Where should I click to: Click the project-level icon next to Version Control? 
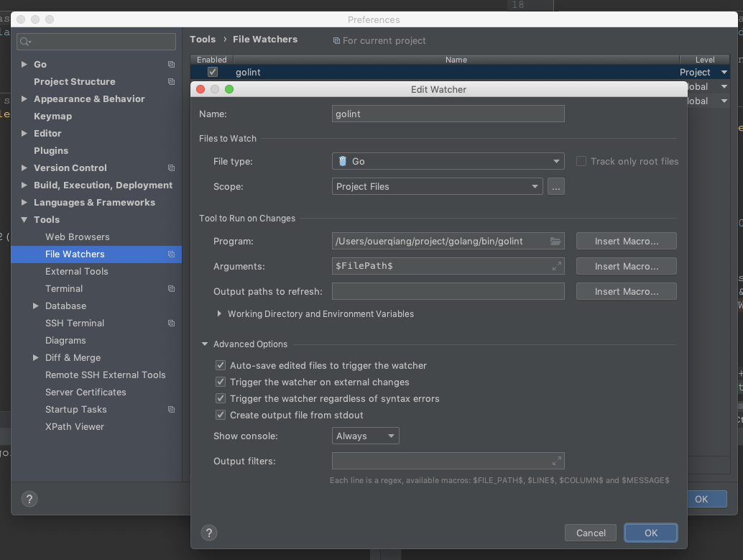[x=171, y=168]
